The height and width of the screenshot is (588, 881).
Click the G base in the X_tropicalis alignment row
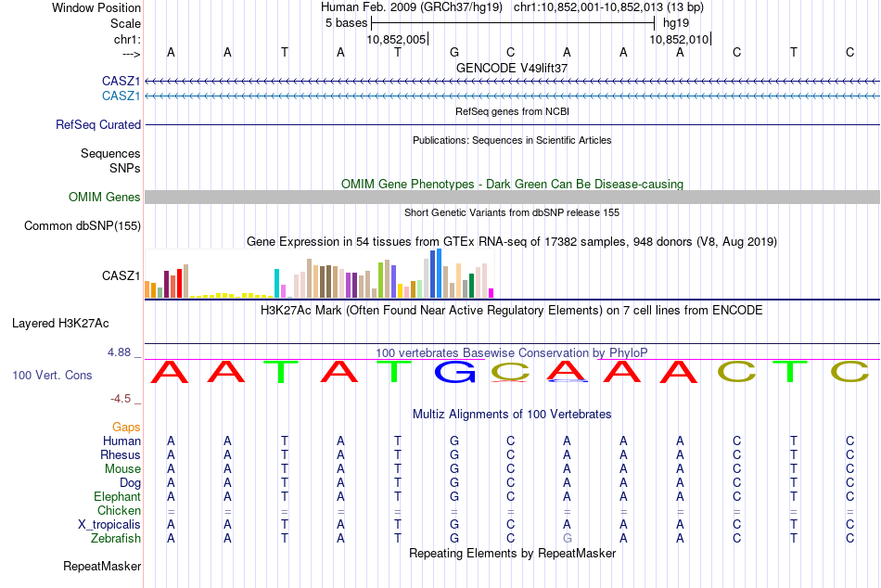pyautogui.click(x=454, y=525)
